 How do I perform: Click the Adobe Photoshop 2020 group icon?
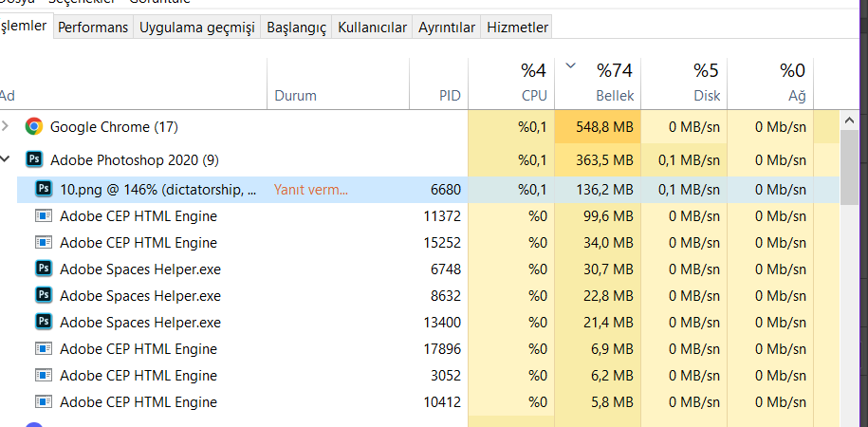point(34,159)
